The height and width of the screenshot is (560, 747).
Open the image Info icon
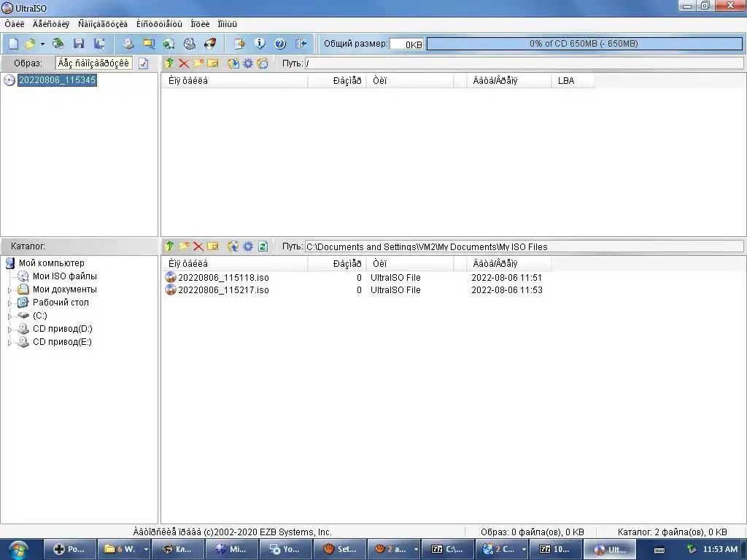click(x=260, y=44)
